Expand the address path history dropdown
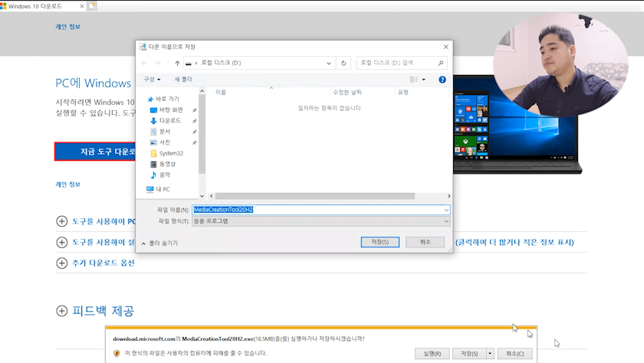 click(x=329, y=63)
